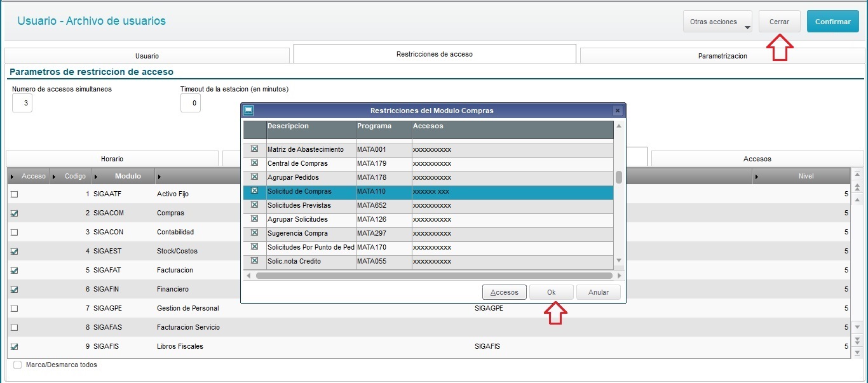This screenshot has height=383, width=868.
Task: Select the Libros Fiscales module name
Action: [180, 346]
